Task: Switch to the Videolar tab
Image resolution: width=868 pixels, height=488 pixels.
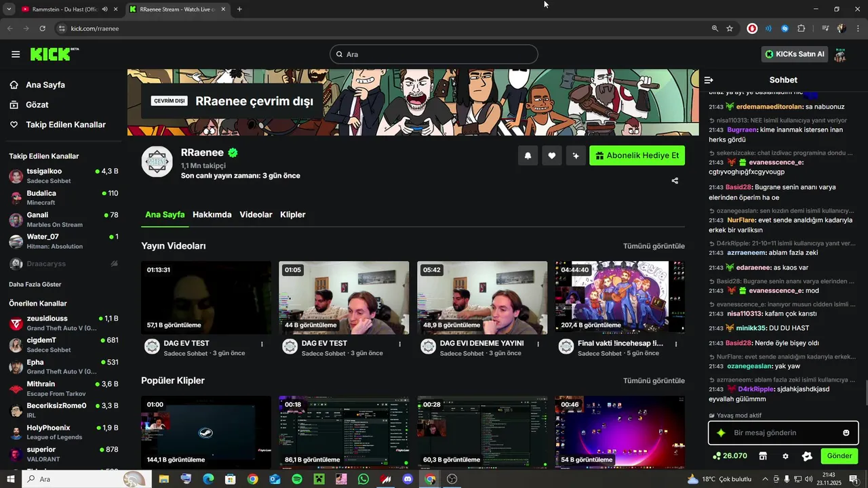Action: pyautogui.click(x=256, y=215)
